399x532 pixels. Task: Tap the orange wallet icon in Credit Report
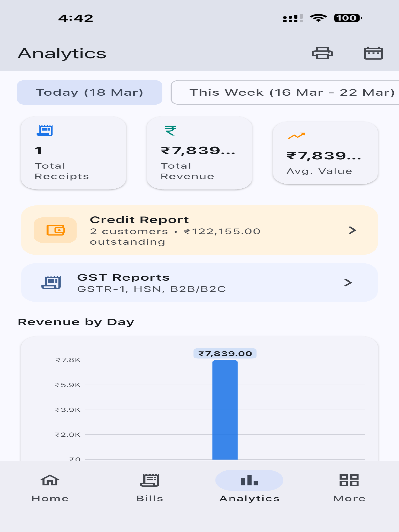click(x=55, y=230)
